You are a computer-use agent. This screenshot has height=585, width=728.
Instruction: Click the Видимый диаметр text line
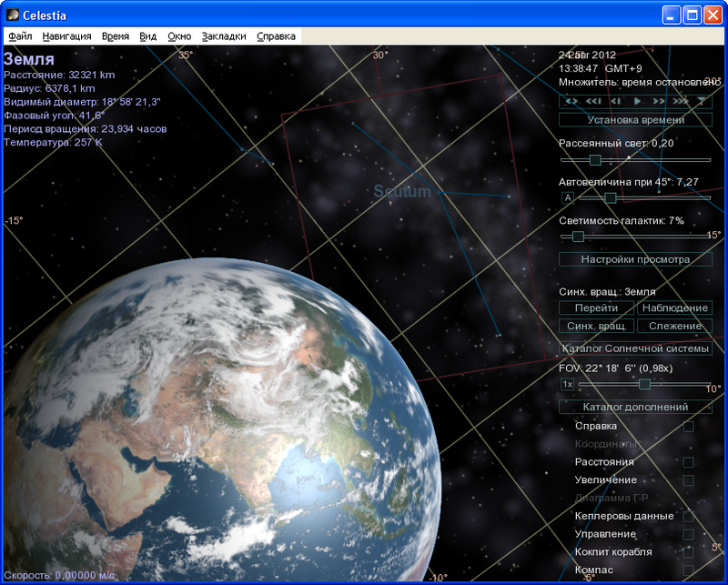click(x=82, y=102)
